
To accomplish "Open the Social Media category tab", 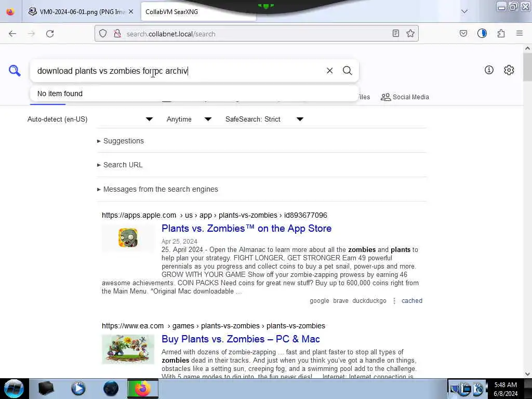I will (x=405, y=97).
